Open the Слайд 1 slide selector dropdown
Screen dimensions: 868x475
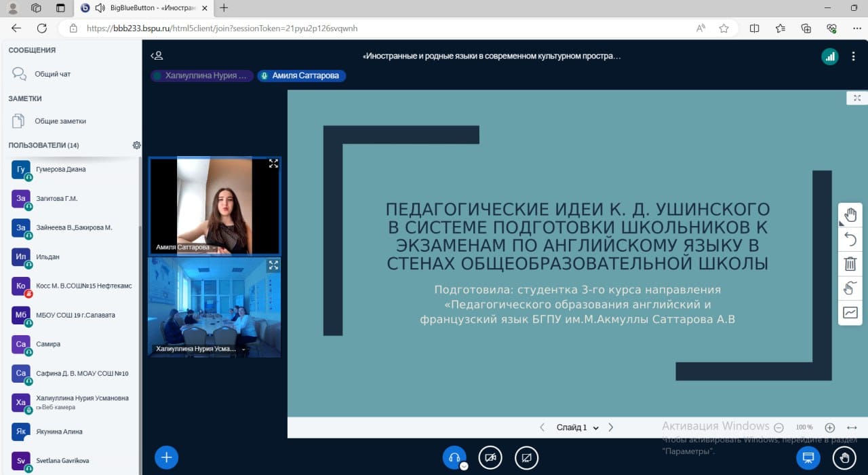(577, 427)
